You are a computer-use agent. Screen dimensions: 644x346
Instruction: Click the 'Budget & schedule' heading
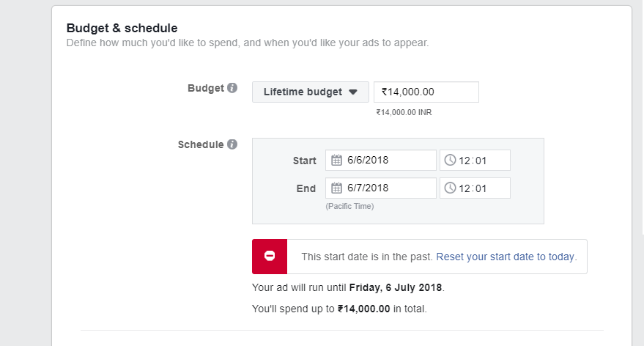122,29
